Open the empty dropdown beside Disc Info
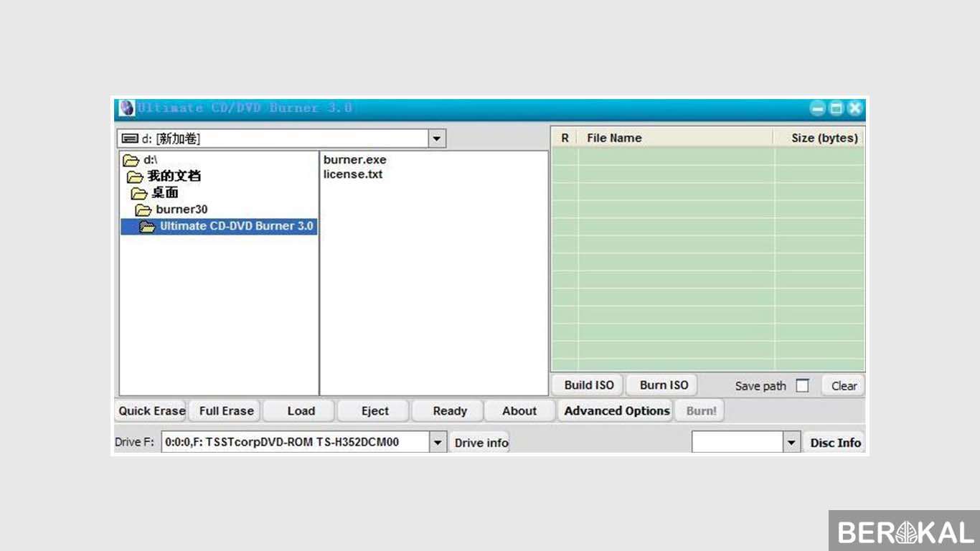The image size is (980, 551). (791, 443)
